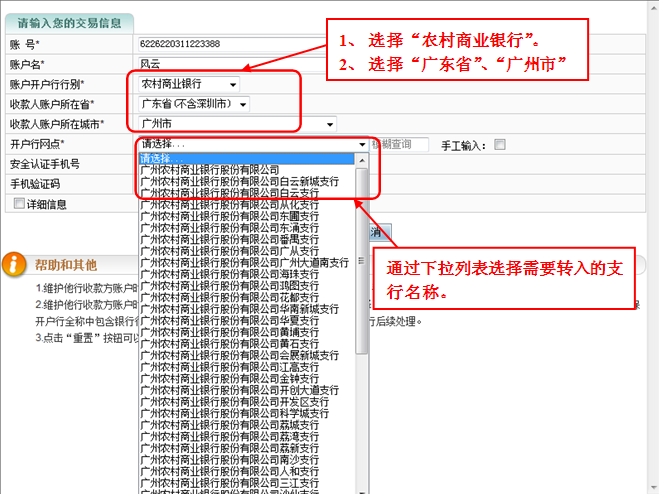Tick the 详细信息 checkbox
Image resolution: width=659 pixels, height=494 pixels.
[x=19, y=203]
